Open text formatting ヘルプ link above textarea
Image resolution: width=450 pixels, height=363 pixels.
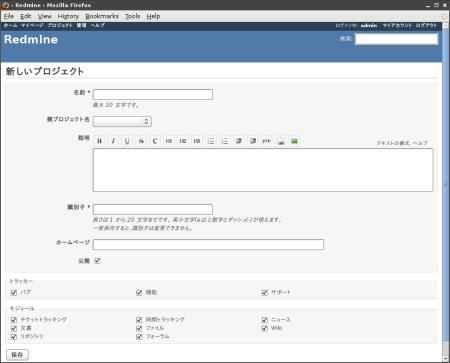[x=420, y=143]
